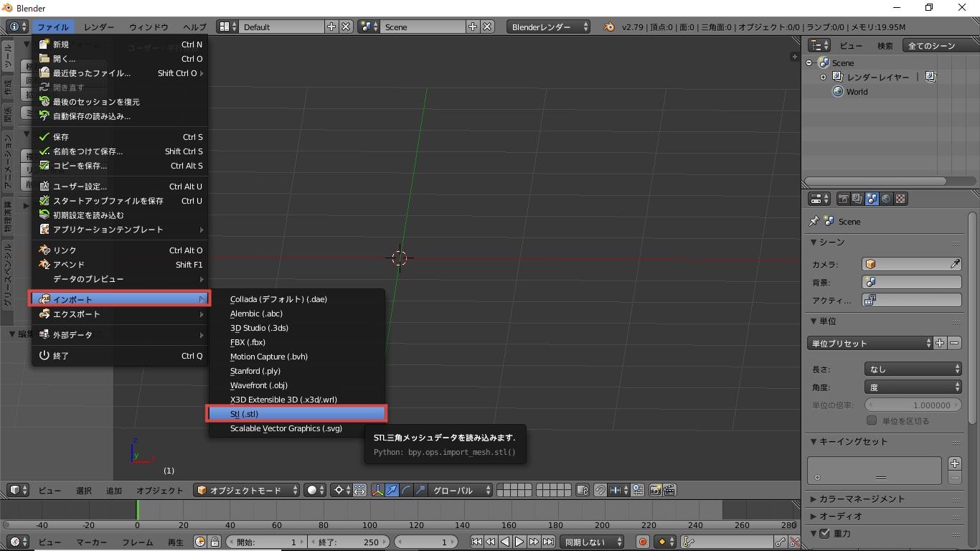Select the Scene properties tab icon
This screenshot has height=551, width=980.
click(872, 199)
